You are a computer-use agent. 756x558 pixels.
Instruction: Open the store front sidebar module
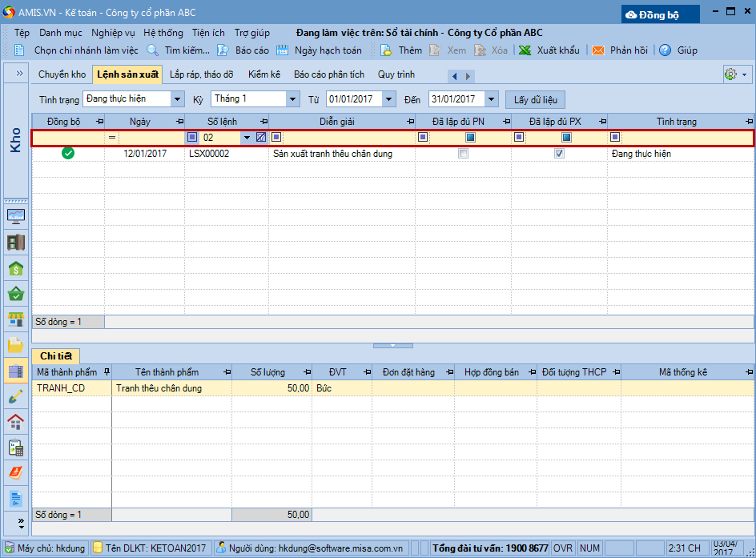coord(16,320)
